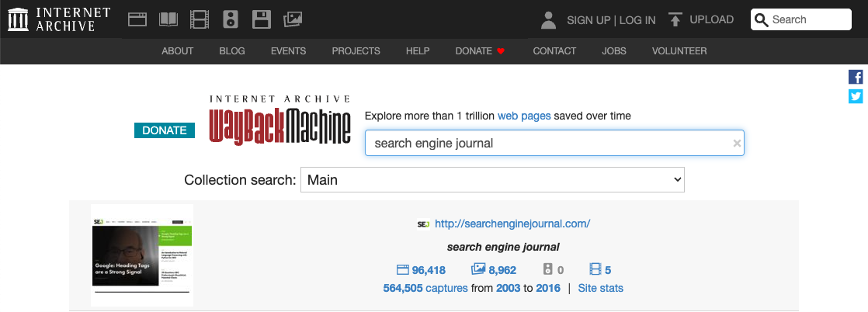Click the web captures icon next to 96,418
This screenshot has height=312, width=868.
pos(402,270)
